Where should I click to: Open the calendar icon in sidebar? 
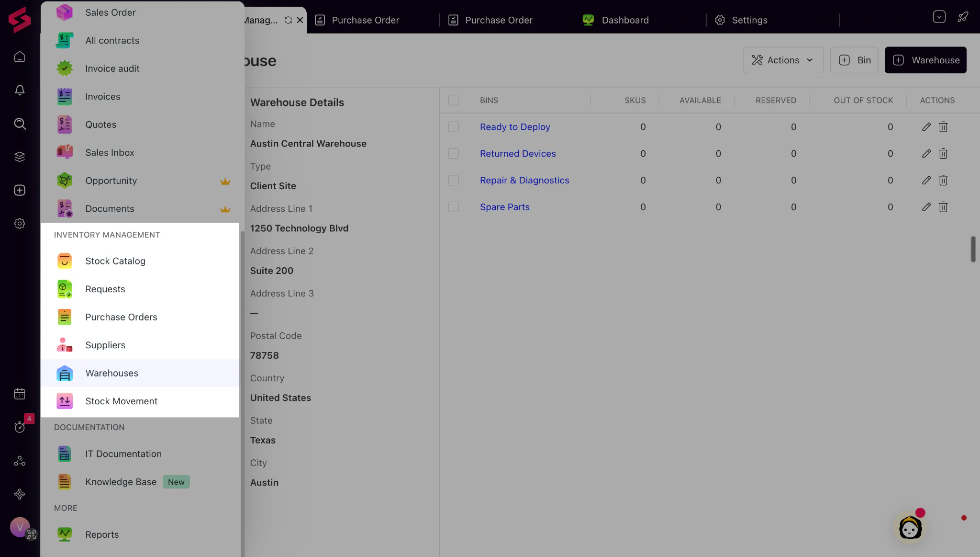coord(20,394)
